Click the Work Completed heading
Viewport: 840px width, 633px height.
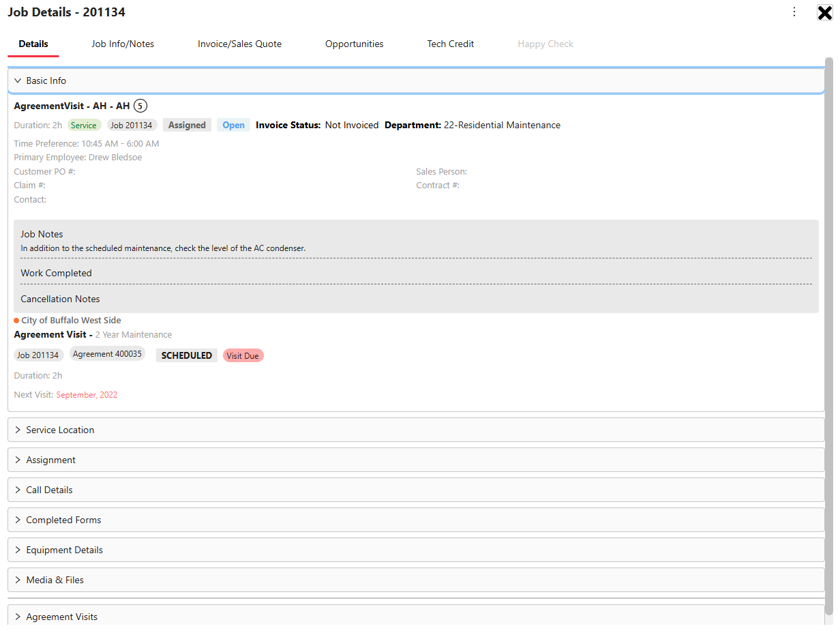point(56,273)
